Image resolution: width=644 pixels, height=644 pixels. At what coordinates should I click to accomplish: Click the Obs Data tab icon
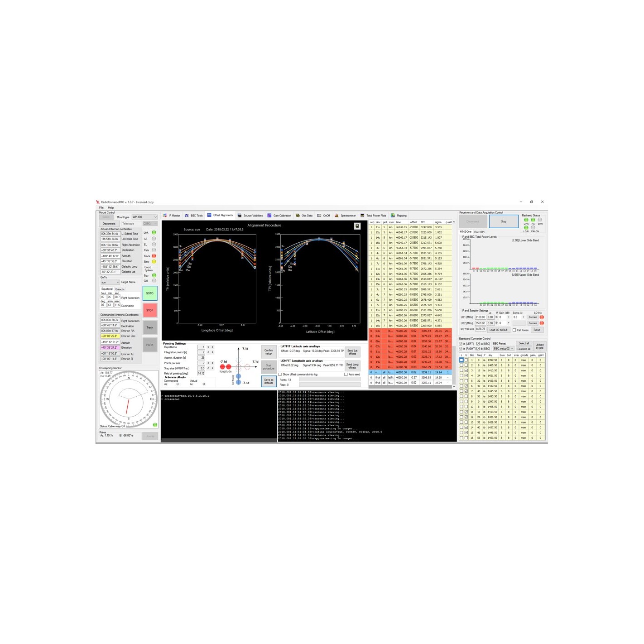[298, 216]
